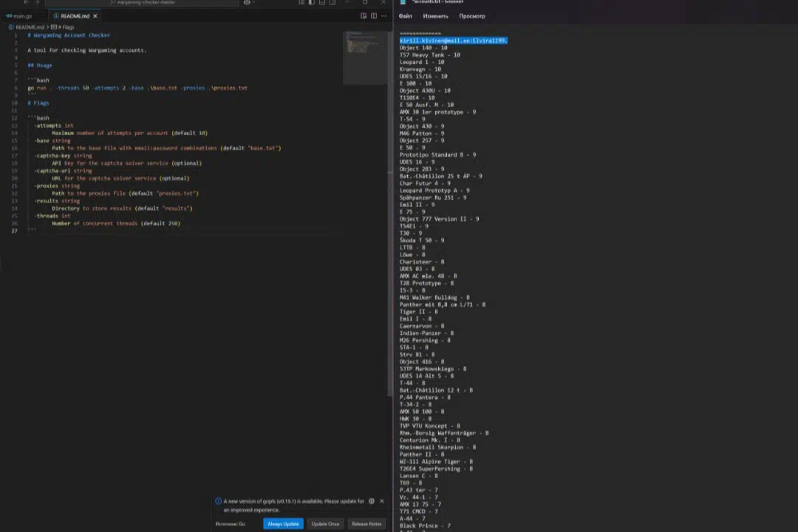Click the editor minimap thumbnail

364,57
